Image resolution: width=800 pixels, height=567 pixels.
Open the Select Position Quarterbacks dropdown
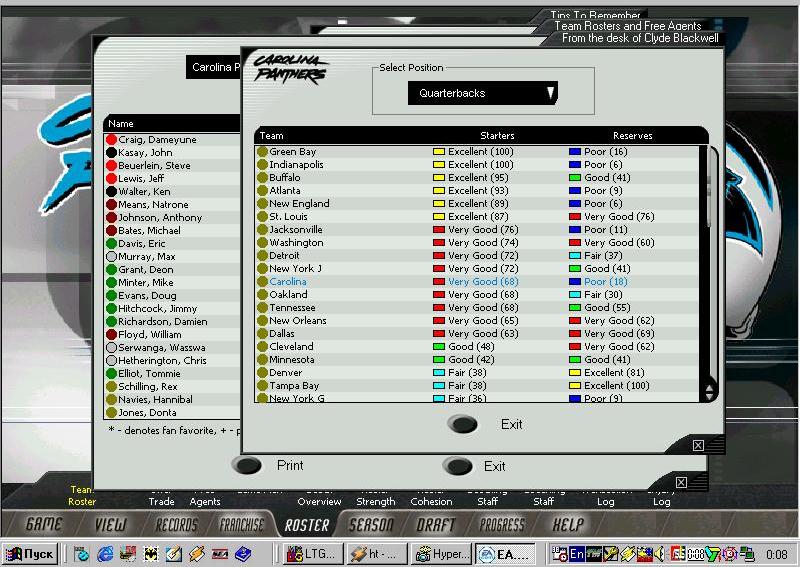tap(481, 94)
